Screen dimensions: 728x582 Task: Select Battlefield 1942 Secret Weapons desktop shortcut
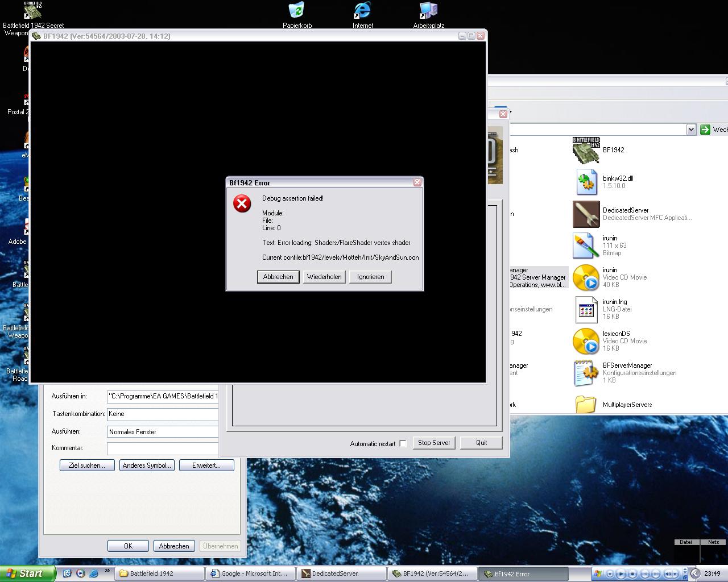tap(33, 10)
